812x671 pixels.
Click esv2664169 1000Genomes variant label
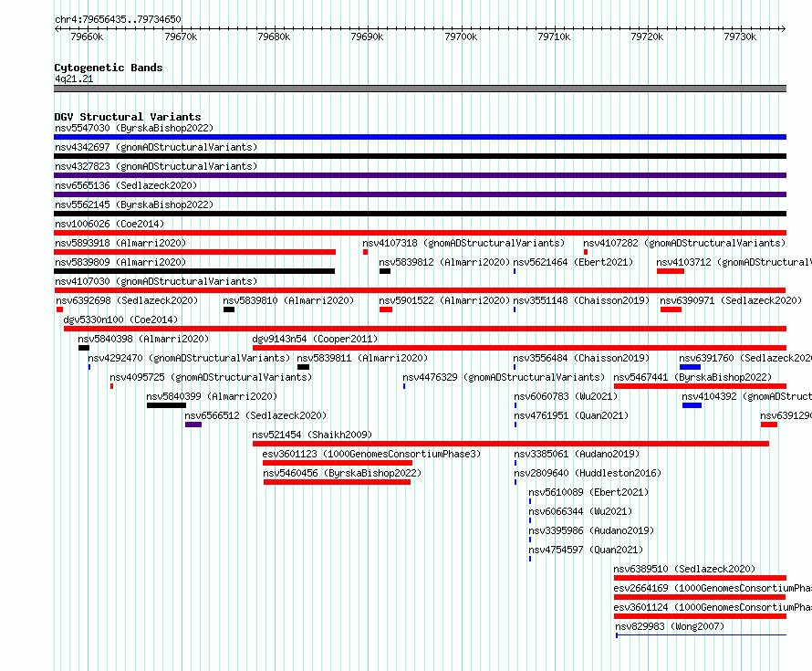[713, 588]
